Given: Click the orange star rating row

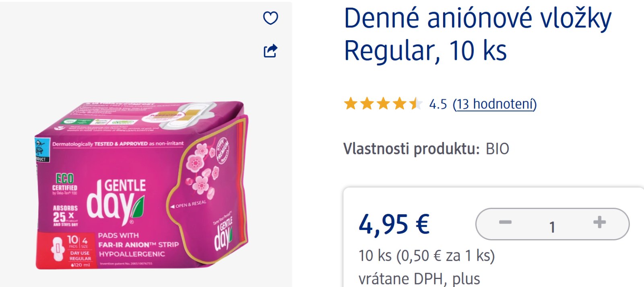Looking at the screenshot, I should 382,104.
